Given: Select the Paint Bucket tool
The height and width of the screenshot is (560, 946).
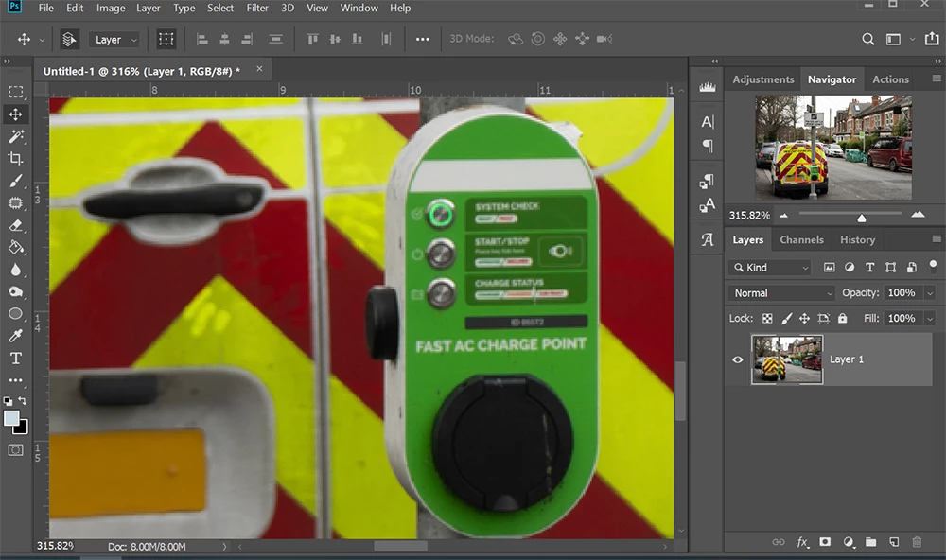Looking at the screenshot, I should [16, 247].
